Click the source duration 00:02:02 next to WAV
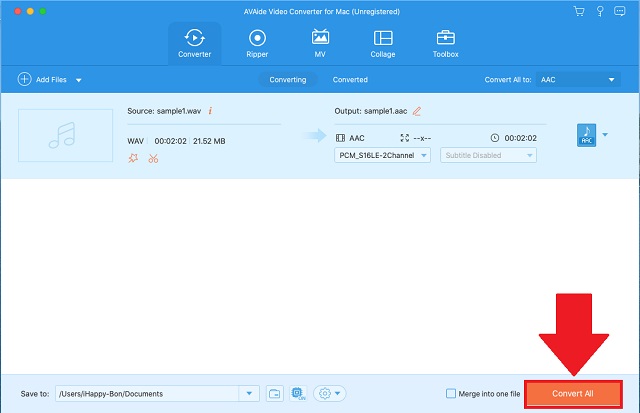This screenshot has width=640, height=413. tap(170, 141)
